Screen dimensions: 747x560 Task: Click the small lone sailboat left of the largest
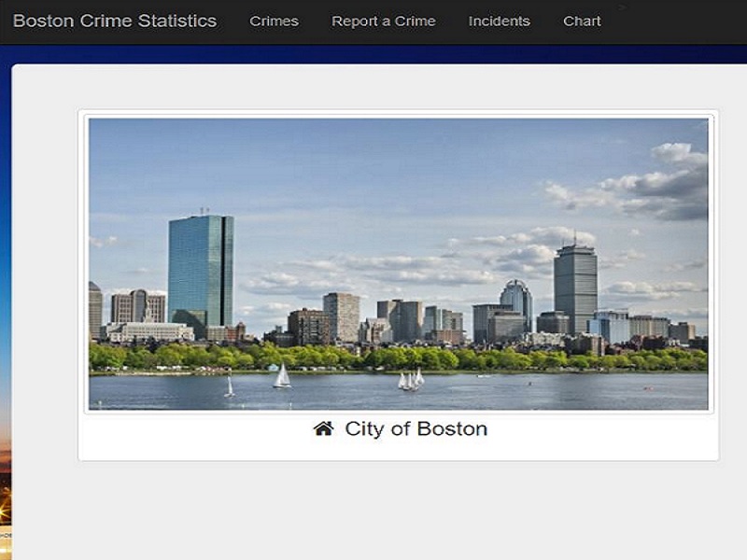coord(229,386)
